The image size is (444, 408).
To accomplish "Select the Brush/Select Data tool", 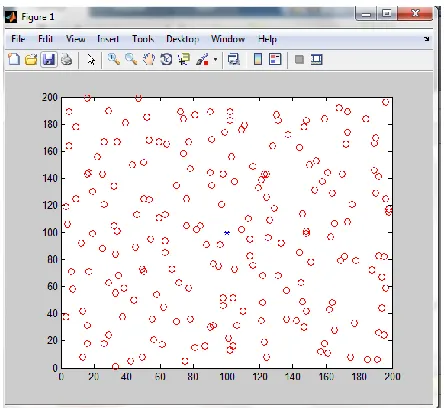I will [202, 60].
